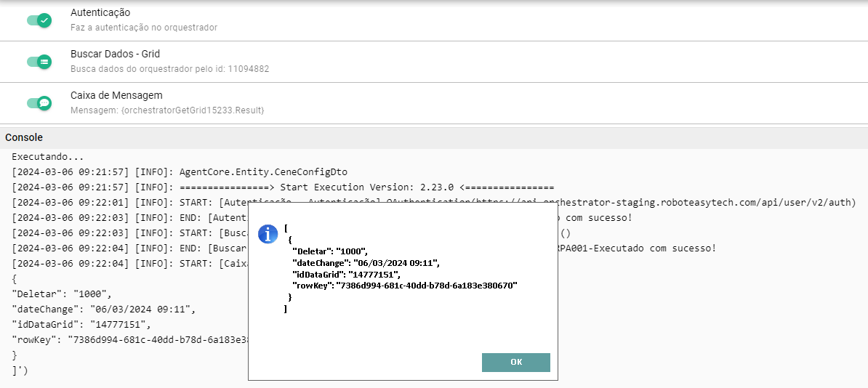Click the 'Faz a autenticação no orquestrador' description

(x=144, y=28)
